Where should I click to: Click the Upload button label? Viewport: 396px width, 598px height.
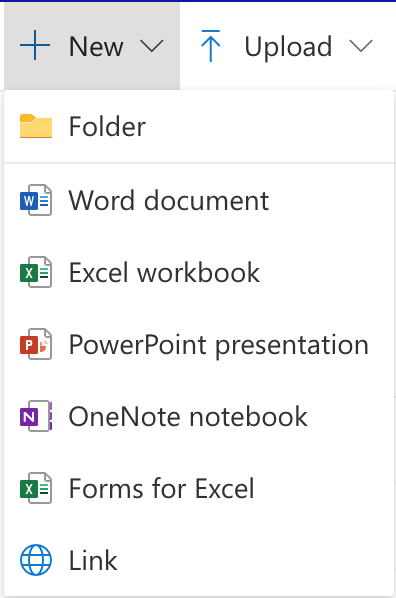point(288,47)
